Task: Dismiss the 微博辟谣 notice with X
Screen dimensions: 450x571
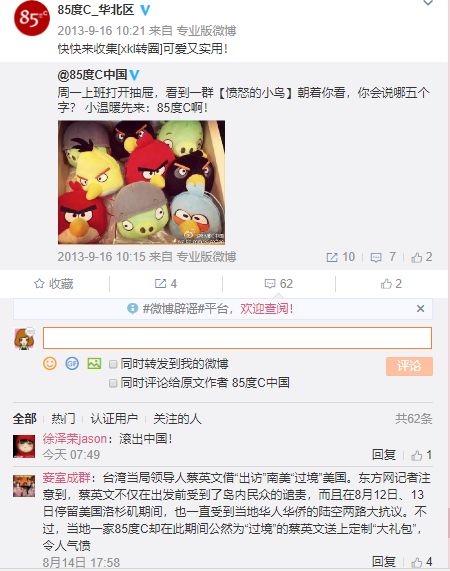Action: tap(421, 309)
